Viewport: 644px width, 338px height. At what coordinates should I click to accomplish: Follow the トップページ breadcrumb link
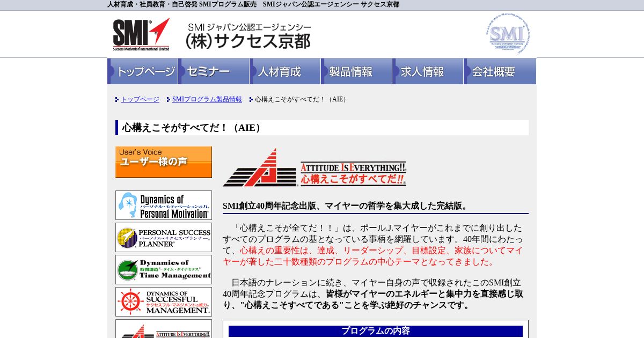pyautogui.click(x=140, y=99)
